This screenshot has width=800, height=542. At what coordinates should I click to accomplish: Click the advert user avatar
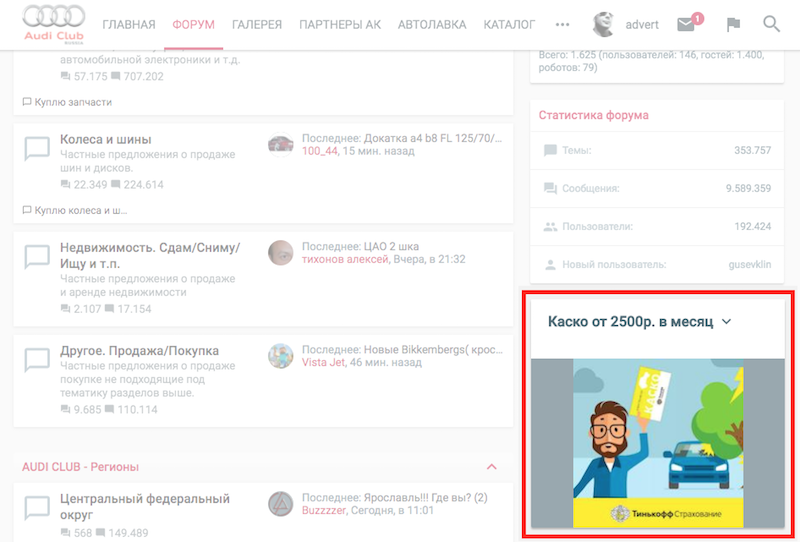[603, 24]
